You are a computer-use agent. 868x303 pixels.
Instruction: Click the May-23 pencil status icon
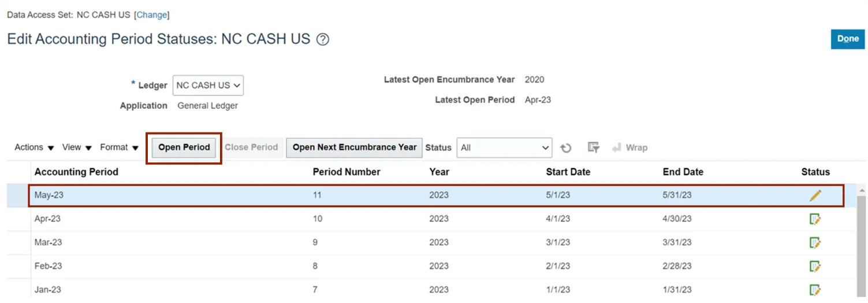point(815,195)
